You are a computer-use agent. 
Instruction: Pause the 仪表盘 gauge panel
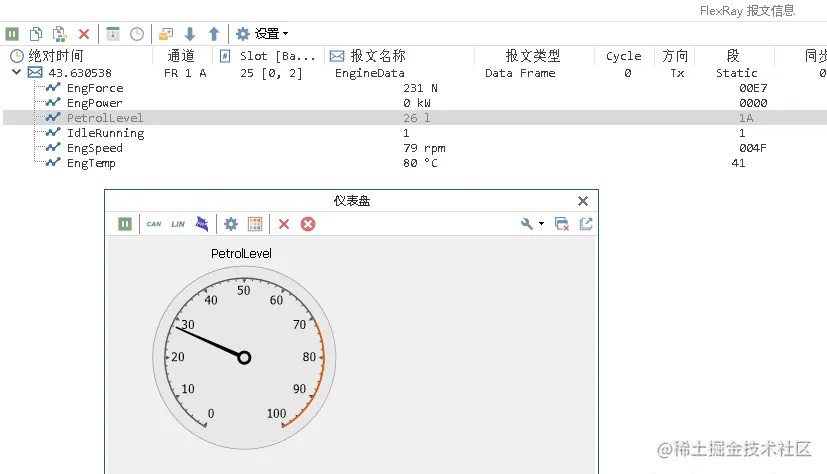(x=125, y=224)
